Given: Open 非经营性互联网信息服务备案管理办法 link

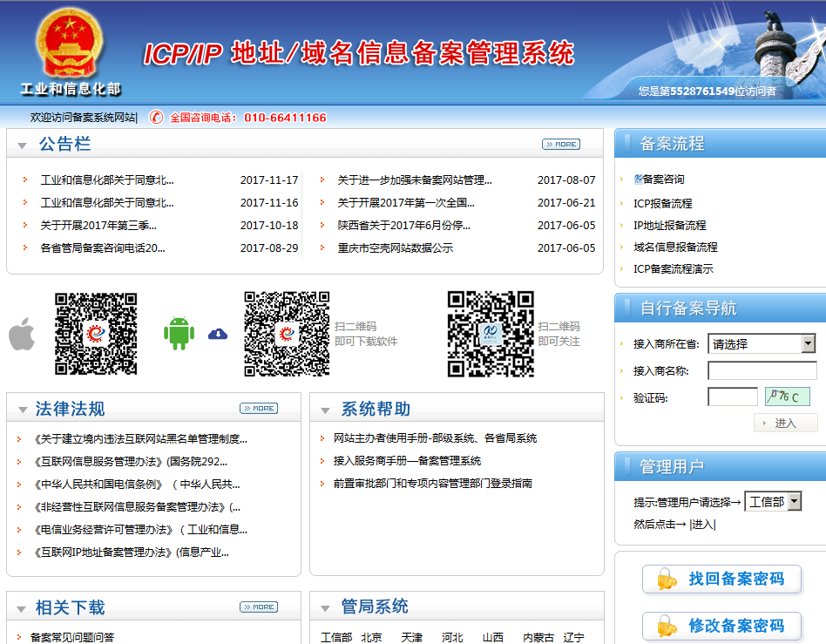Looking at the screenshot, I should 137,507.
